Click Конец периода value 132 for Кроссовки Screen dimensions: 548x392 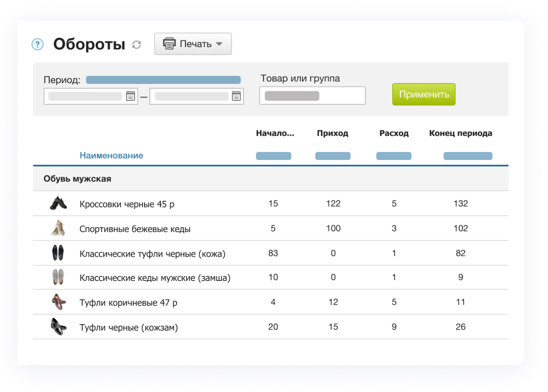[461, 204]
